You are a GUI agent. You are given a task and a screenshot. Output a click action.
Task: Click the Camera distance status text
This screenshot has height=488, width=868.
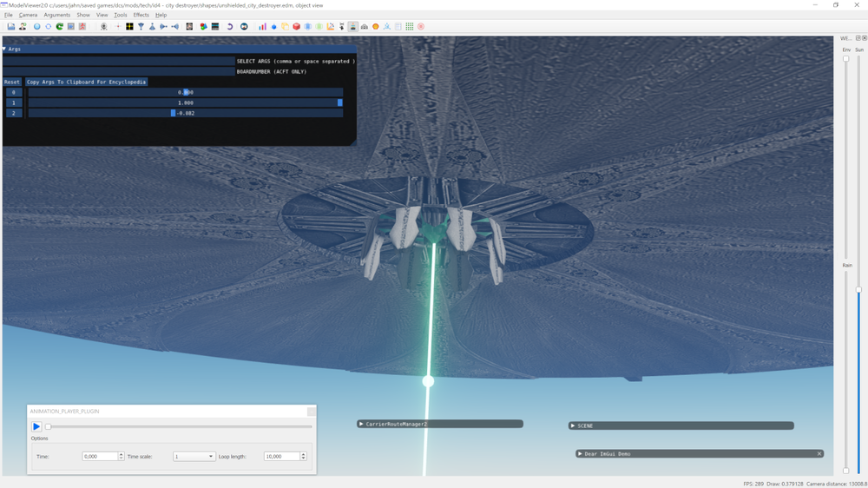[x=837, y=484]
